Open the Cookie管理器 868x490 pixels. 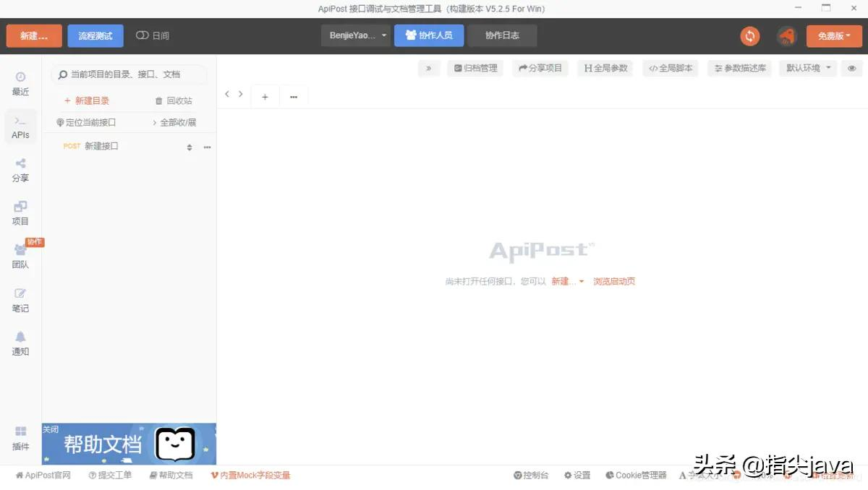pos(636,476)
